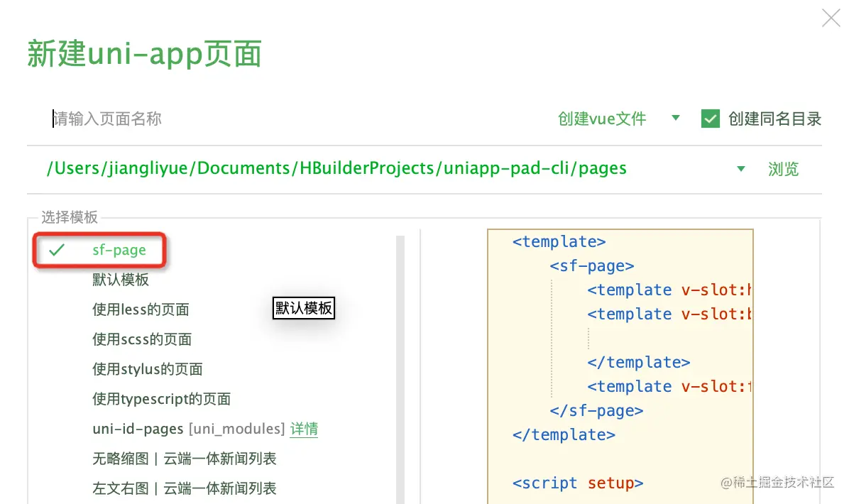Toggle the 创建同名目录 checkbox
This screenshot has height=504, width=849.
[710, 119]
